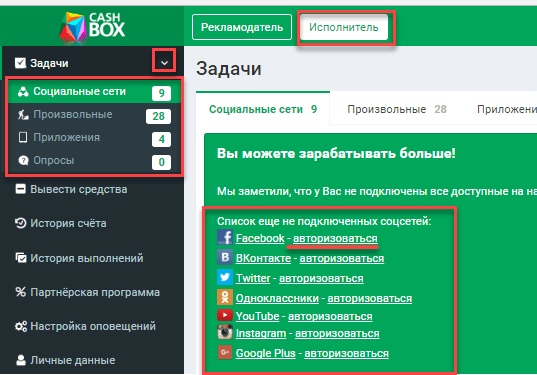Image resolution: width=537 pixels, height=375 pixels.
Task: Open Настройка оповещений page
Action: click(x=92, y=326)
